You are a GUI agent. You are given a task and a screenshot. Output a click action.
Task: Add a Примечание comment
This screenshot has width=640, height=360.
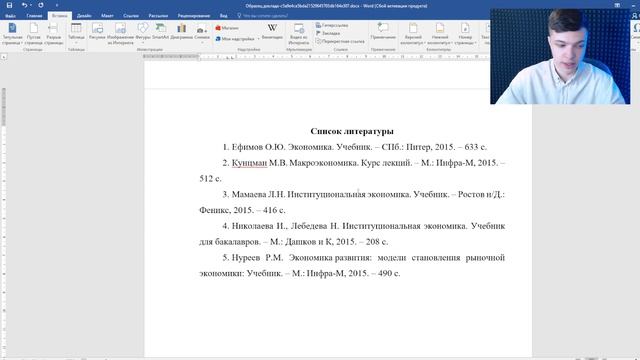point(383,32)
